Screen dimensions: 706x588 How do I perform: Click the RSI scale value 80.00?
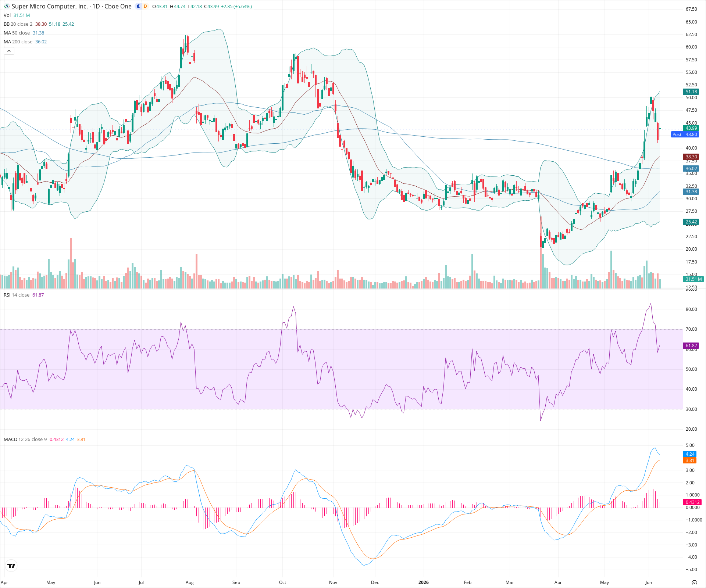click(x=691, y=309)
